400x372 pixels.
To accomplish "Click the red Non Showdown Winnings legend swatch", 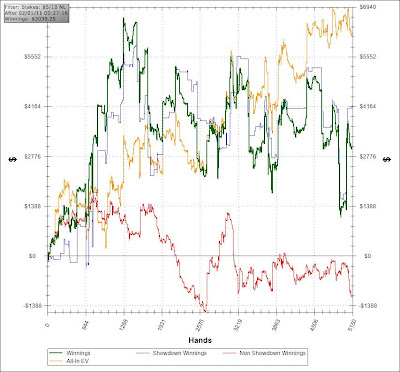I will coord(229,353).
